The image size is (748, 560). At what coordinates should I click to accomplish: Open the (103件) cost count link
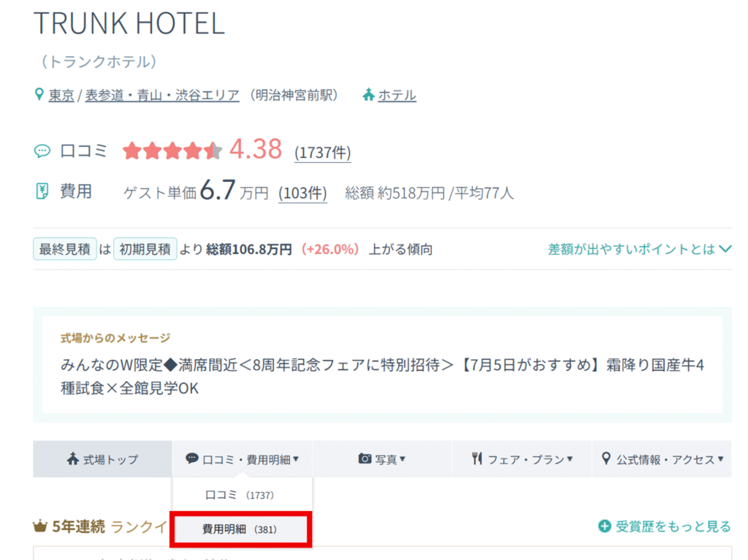tap(303, 193)
